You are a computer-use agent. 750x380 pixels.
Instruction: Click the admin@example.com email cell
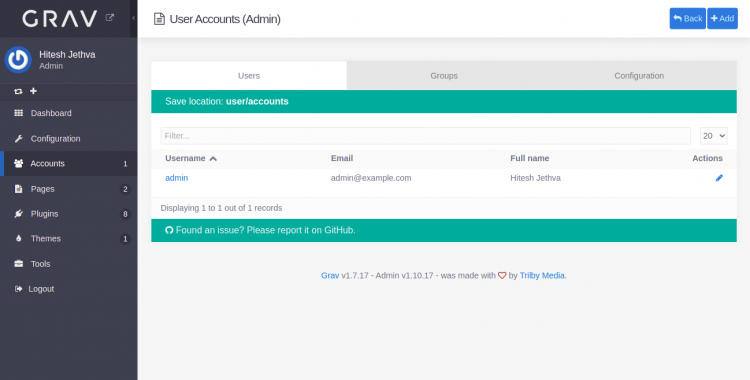pos(371,178)
